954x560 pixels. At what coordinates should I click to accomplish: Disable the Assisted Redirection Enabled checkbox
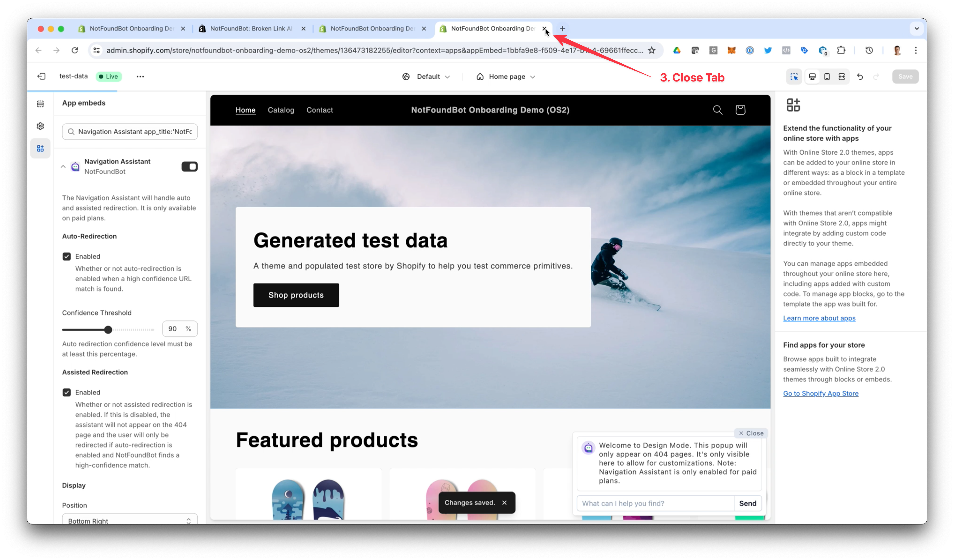point(67,392)
